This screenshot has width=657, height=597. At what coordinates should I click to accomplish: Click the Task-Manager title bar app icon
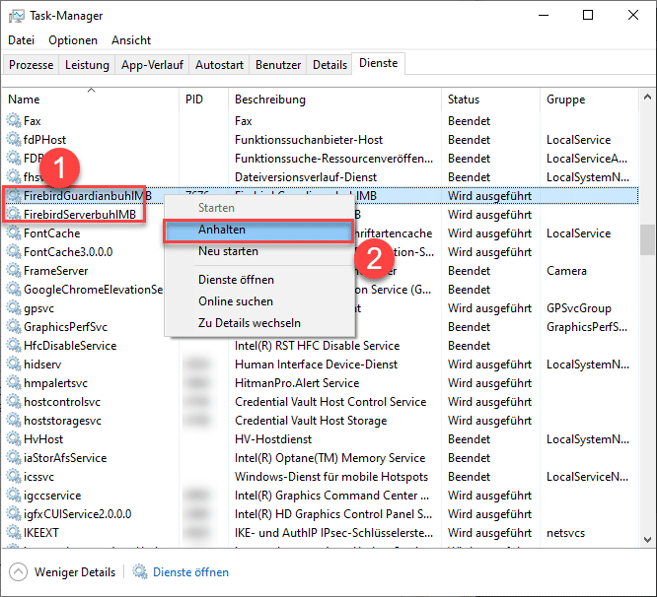17,16
